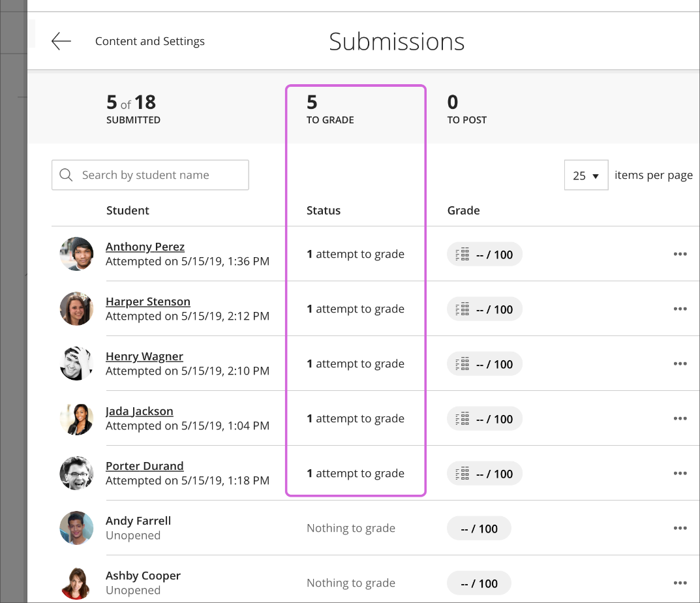Open the rubric grid icon on Anthony Perez's grade
The width and height of the screenshot is (700, 603).
click(461, 254)
